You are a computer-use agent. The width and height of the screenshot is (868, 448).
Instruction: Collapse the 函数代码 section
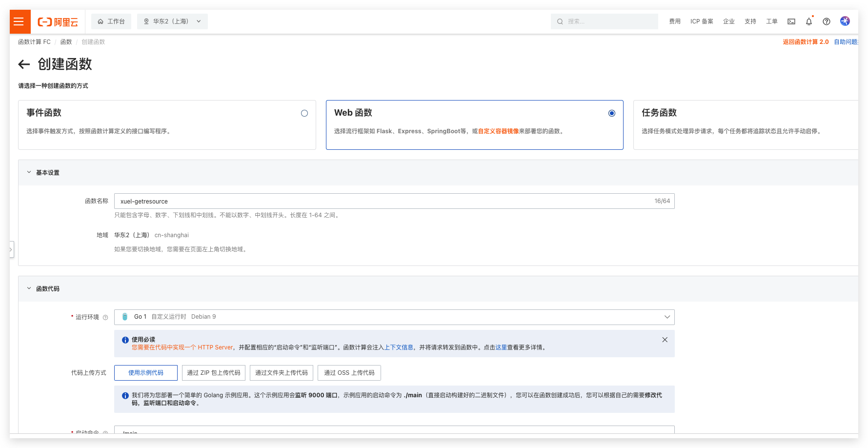tap(29, 288)
